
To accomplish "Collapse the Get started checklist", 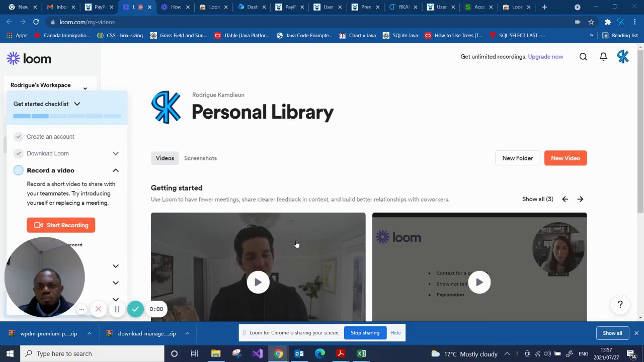I will [x=77, y=104].
